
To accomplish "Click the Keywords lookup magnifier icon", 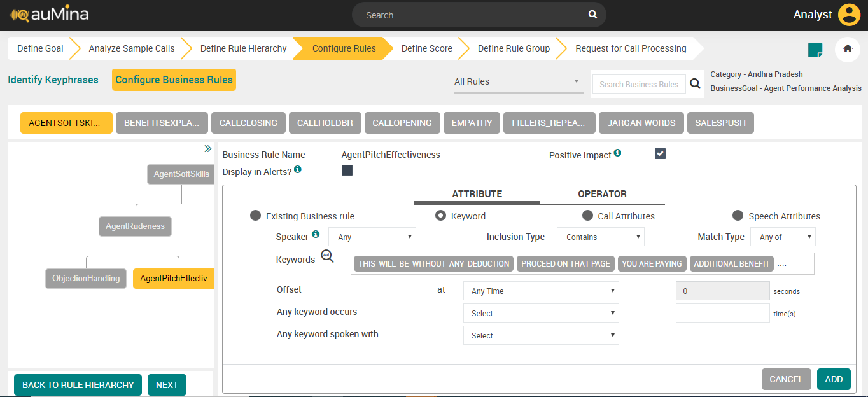I will click(x=327, y=256).
